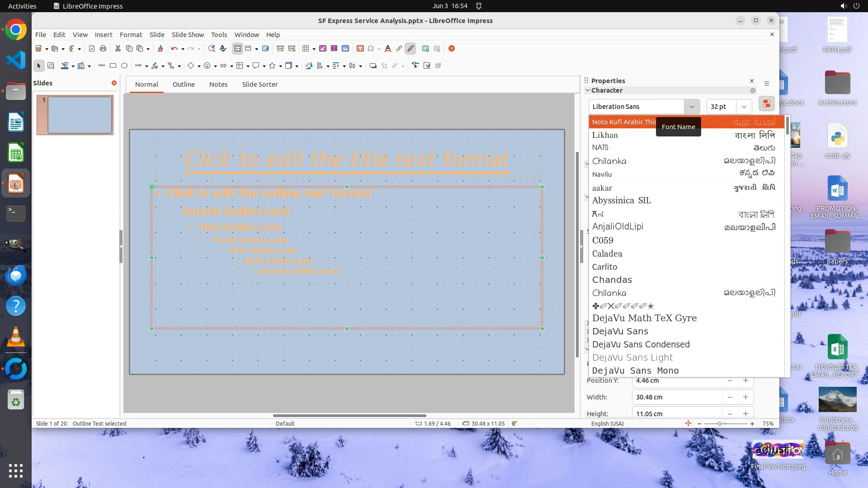Toggle the red sidebar button beside font size
The height and width of the screenshot is (488, 868).
pos(767,104)
